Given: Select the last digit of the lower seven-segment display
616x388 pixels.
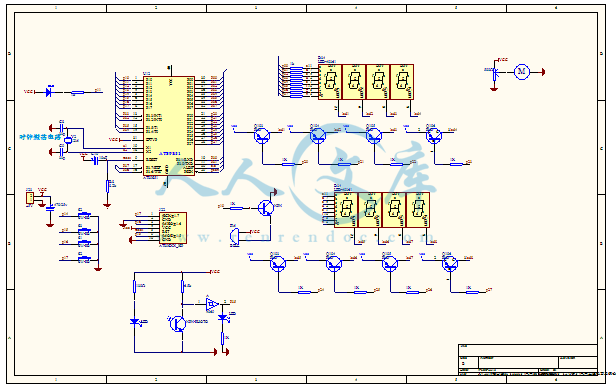Looking at the screenshot, I should (418, 210).
